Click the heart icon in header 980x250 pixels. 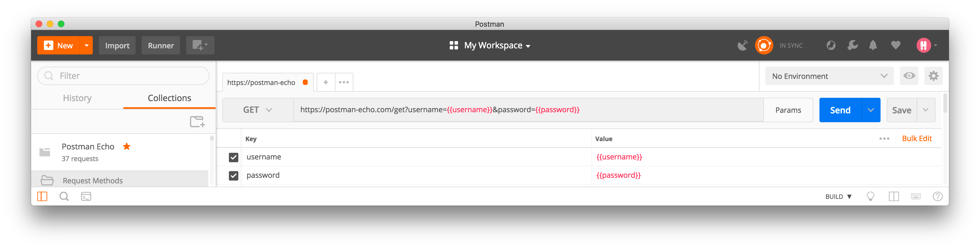coord(896,46)
